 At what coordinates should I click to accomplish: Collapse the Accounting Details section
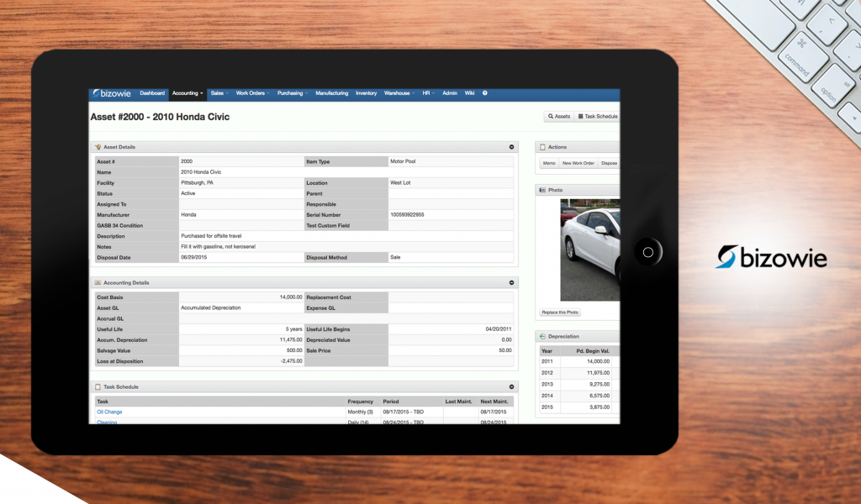511,283
